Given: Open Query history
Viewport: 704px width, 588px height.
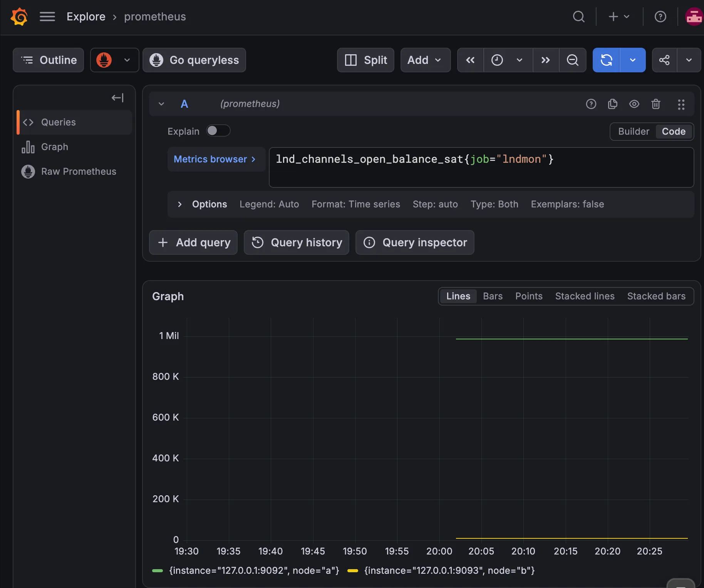Looking at the screenshot, I should point(297,242).
